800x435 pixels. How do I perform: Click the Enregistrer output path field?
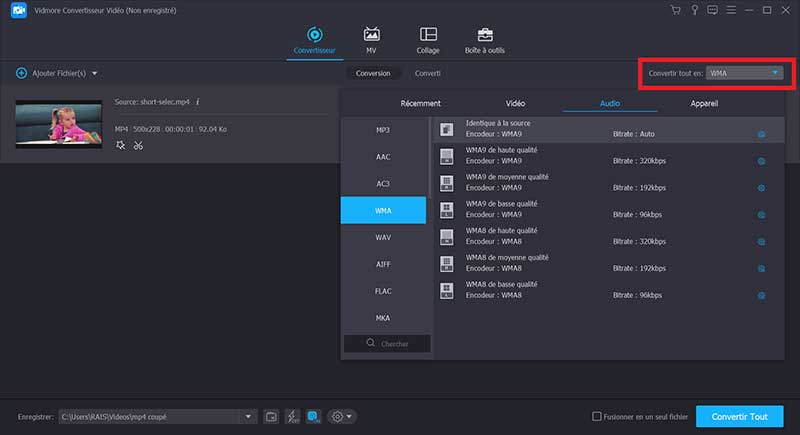(x=151, y=417)
